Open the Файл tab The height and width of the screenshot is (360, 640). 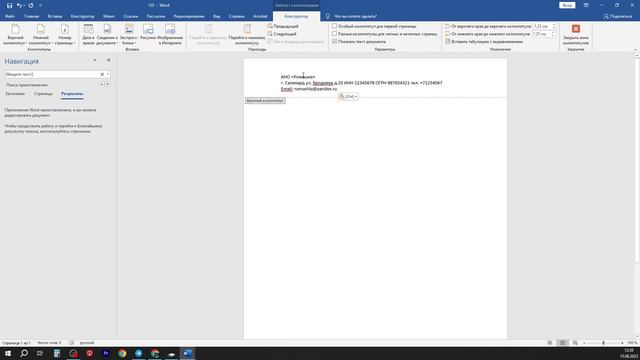coord(10,16)
